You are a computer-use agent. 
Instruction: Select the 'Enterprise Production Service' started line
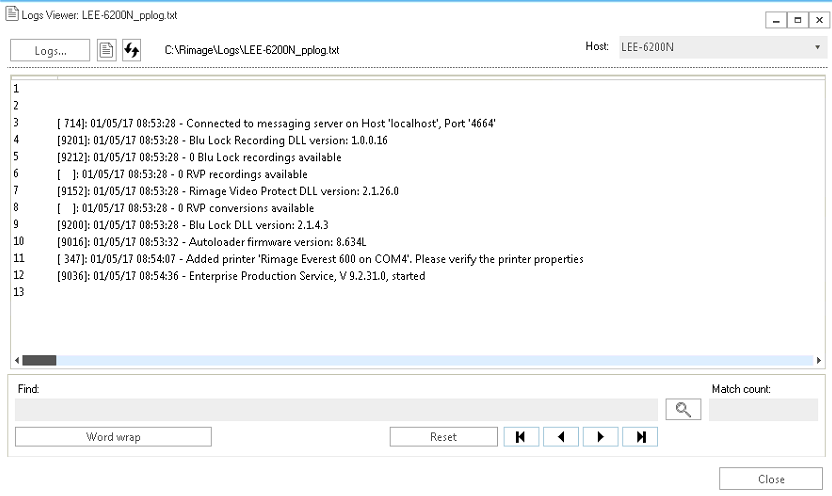tap(241, 276)
